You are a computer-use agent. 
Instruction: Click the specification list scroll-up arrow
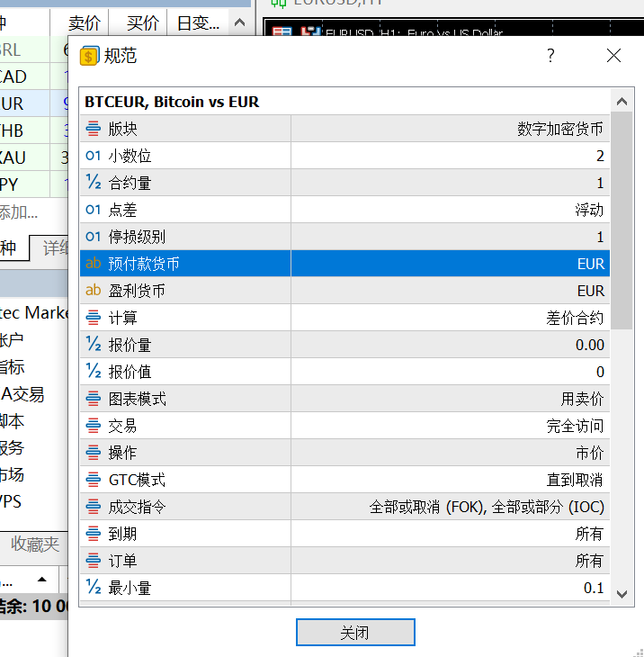622,102
